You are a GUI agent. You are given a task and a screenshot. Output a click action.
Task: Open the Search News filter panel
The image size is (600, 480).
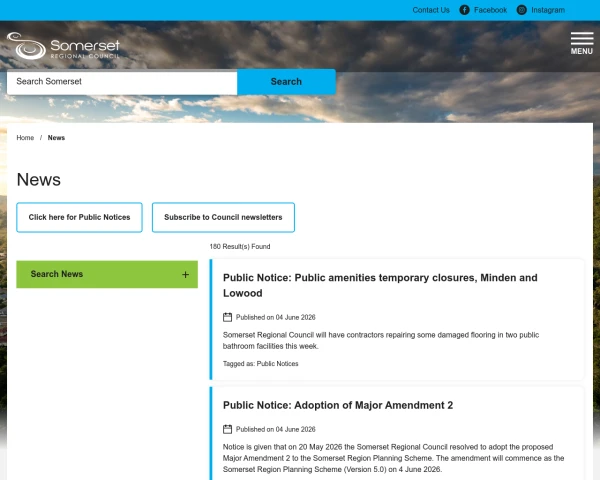click(x=107, y=274)
